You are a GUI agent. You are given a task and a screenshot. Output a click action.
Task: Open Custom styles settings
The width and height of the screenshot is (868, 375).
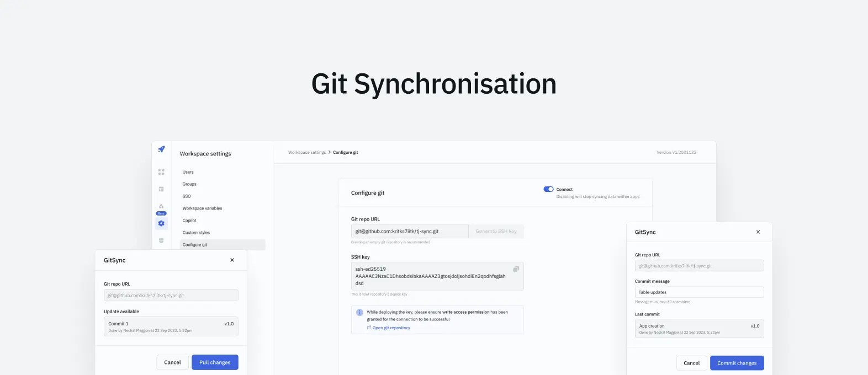coord(196,233)
